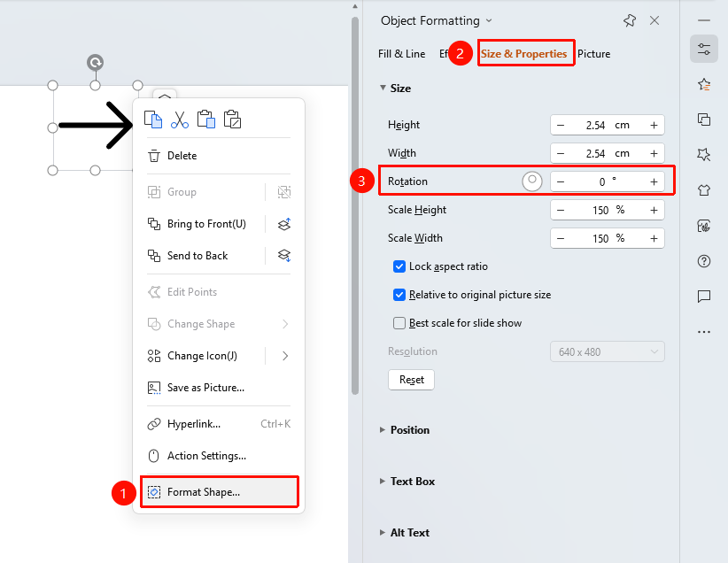Viewport: 728px width, 563px height.
Task: Open the help question mark sidebar icon
Action: click(704, 261)
